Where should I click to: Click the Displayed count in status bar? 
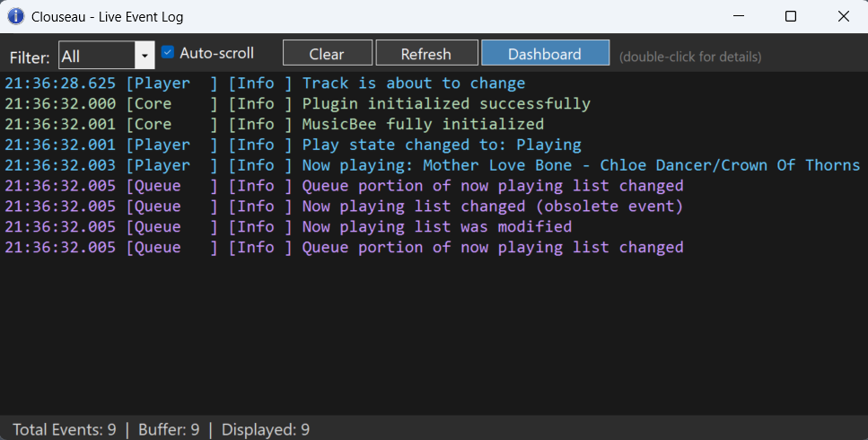tap(266, 429)
